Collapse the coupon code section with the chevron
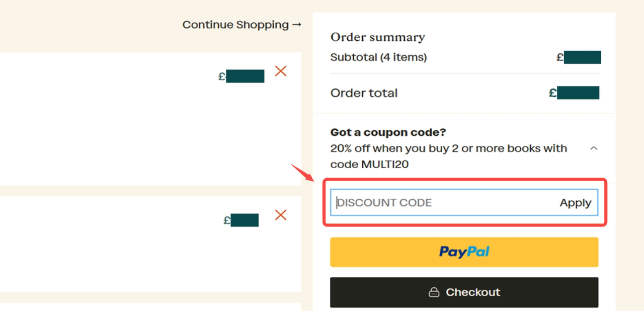The width and height of the screenshot is (644, 311). click(x=594, y=148)
